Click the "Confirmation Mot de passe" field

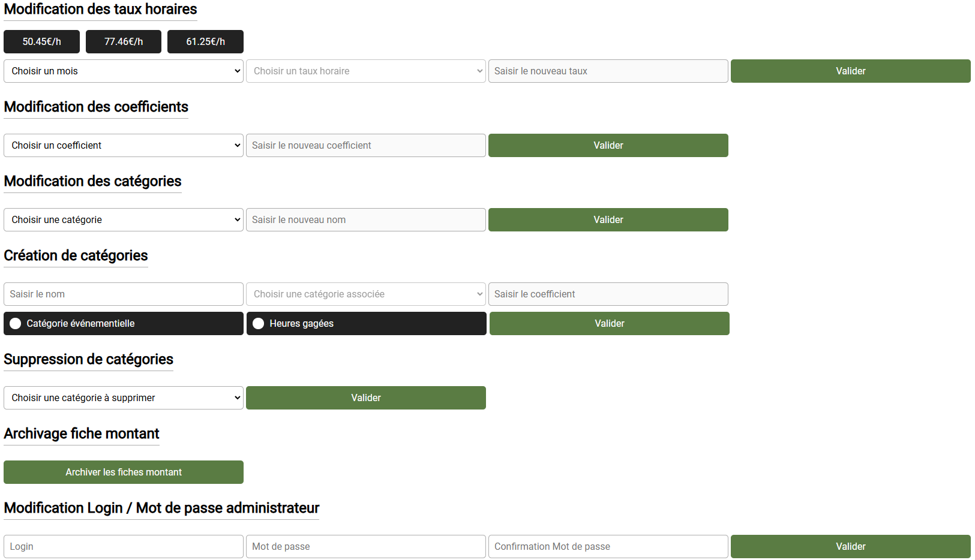608,546
